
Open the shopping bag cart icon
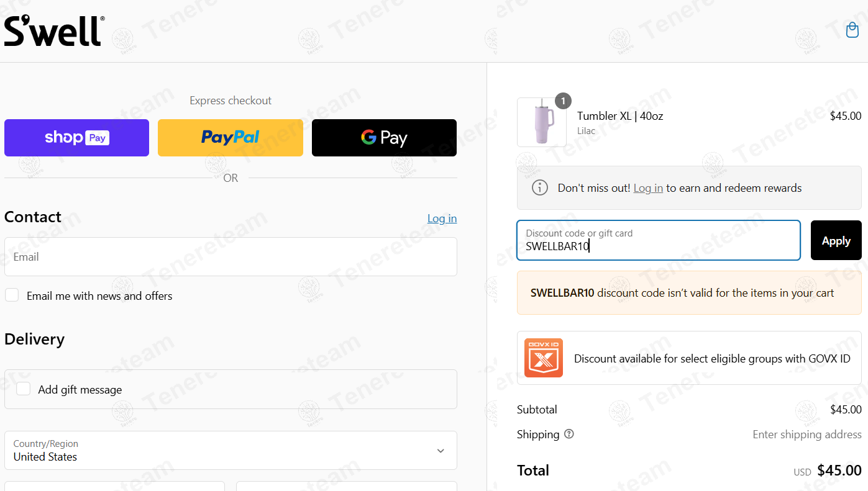pos(852,30)
